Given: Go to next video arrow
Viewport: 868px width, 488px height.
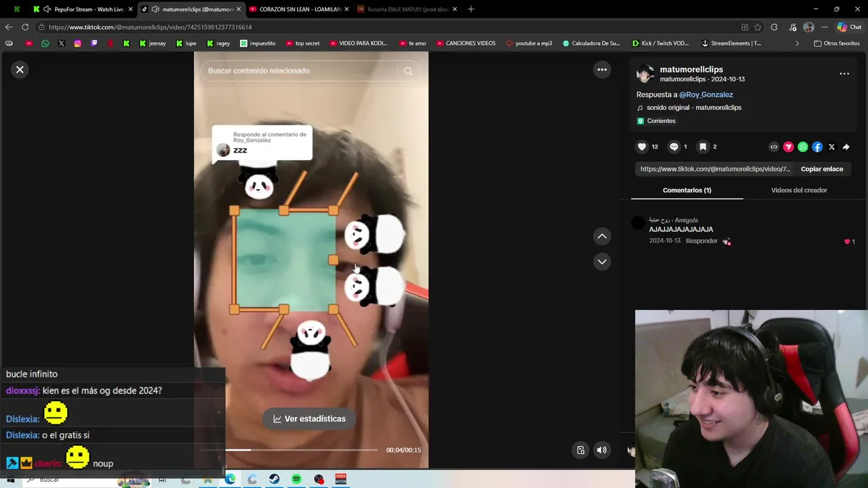Looking at the screenshot, I should coord(601,262).
